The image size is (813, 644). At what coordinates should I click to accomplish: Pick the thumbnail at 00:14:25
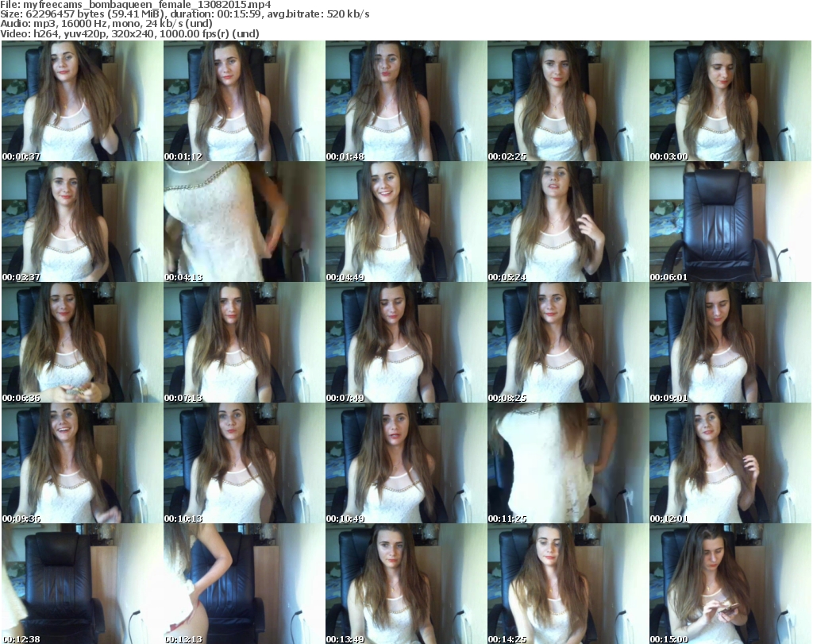click(568, 584)
